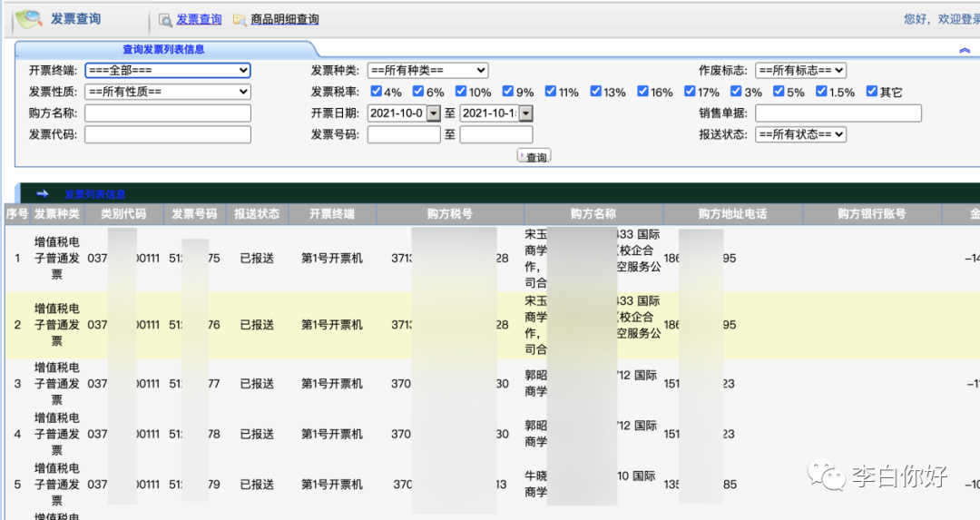The height and width of the screenshot is (520, 980).
Task: Click the start date field 2021-10-0
Action: (x=397, y=113)
